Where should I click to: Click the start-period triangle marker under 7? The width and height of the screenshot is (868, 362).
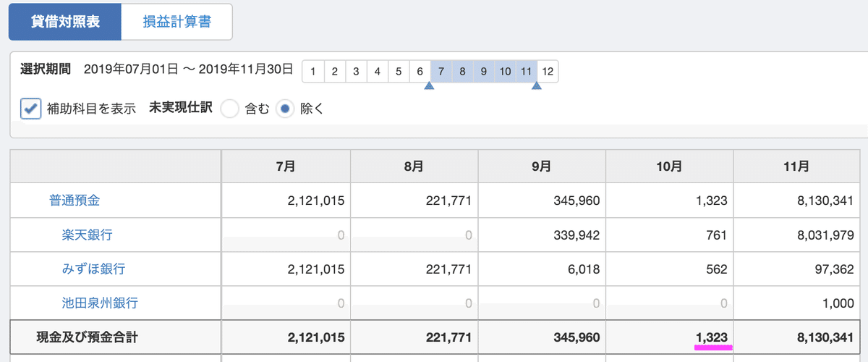point(429,86)
